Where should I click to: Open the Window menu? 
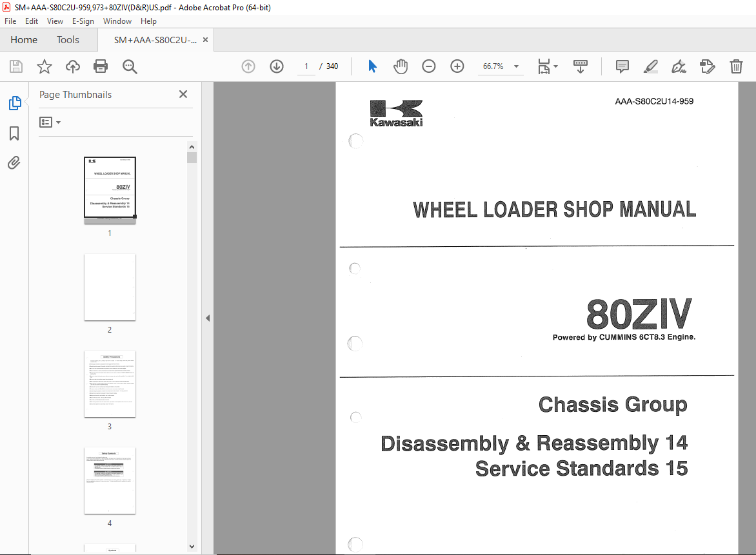pos(117,21)
